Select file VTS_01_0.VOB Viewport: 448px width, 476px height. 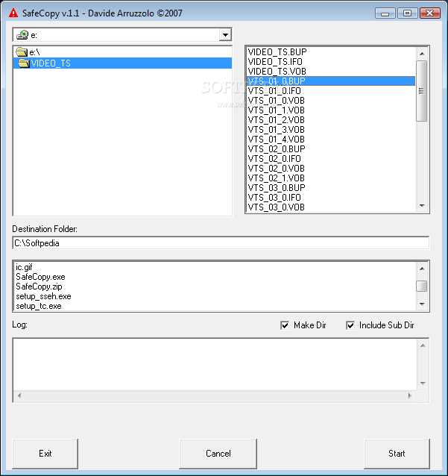coord(331,101)
